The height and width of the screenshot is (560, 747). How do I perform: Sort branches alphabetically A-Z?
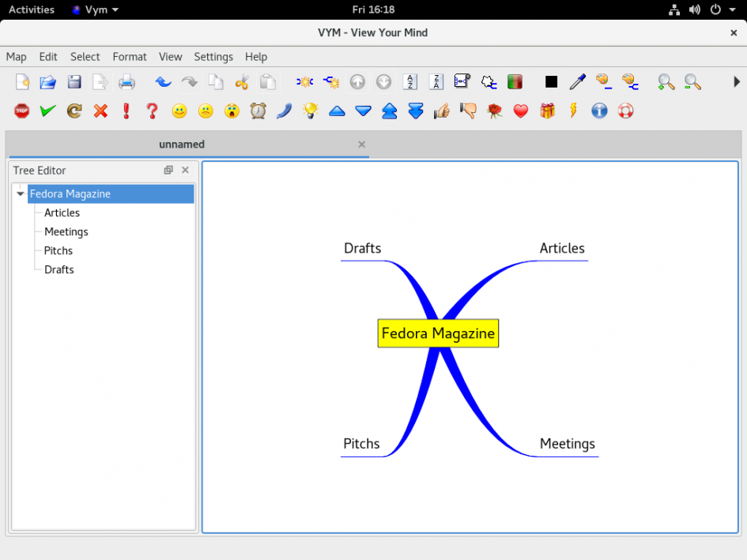point(410,82)
